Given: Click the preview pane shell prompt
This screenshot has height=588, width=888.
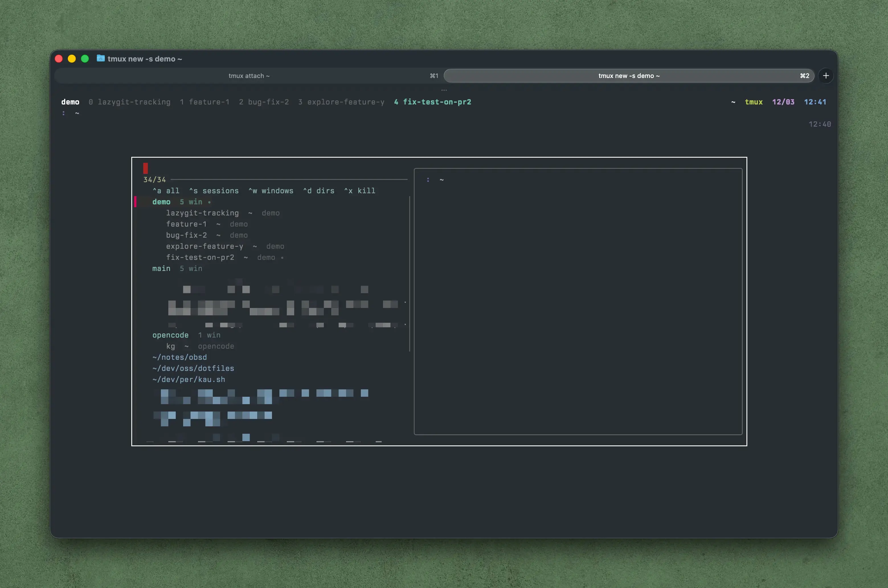Looking at the screenshot, I should coord(435,180).
